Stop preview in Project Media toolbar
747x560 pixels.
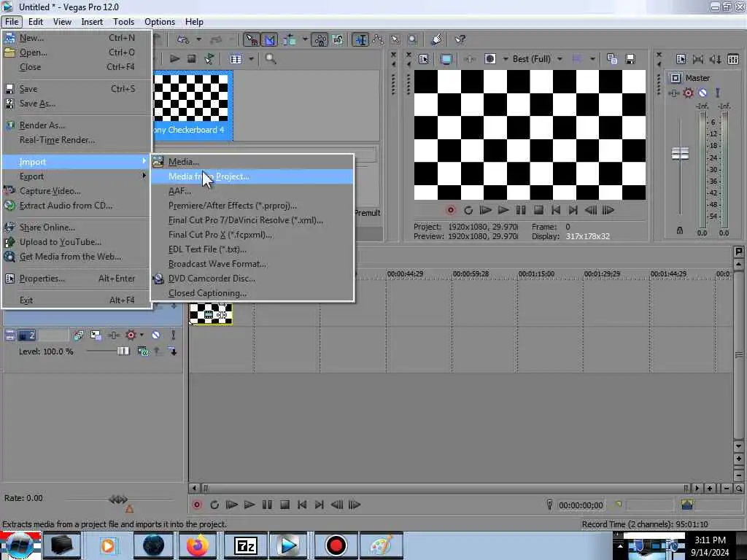pyautogui.click(x=192, y=59)
